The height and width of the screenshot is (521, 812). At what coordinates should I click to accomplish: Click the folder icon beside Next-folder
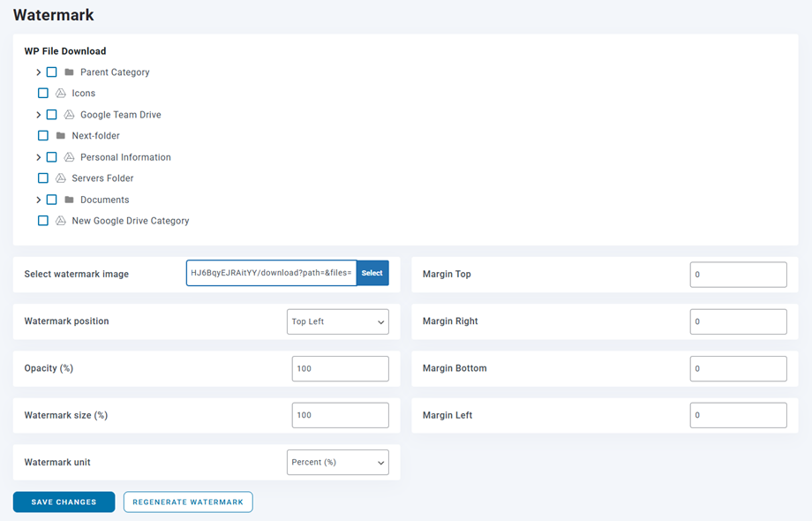coord(61,136)
